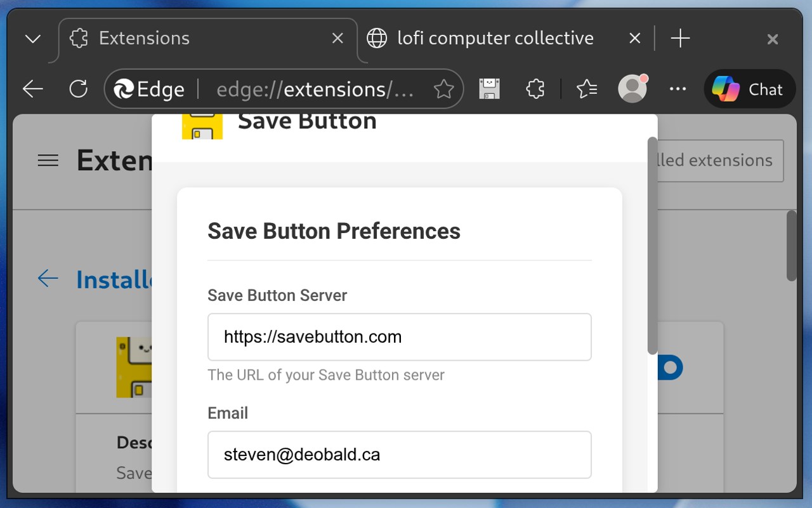Viewport: 812px width, 508px height.
Task: Switch to the lofi computer collective tab
Action: pyautogui.click(x=495, y=39)
